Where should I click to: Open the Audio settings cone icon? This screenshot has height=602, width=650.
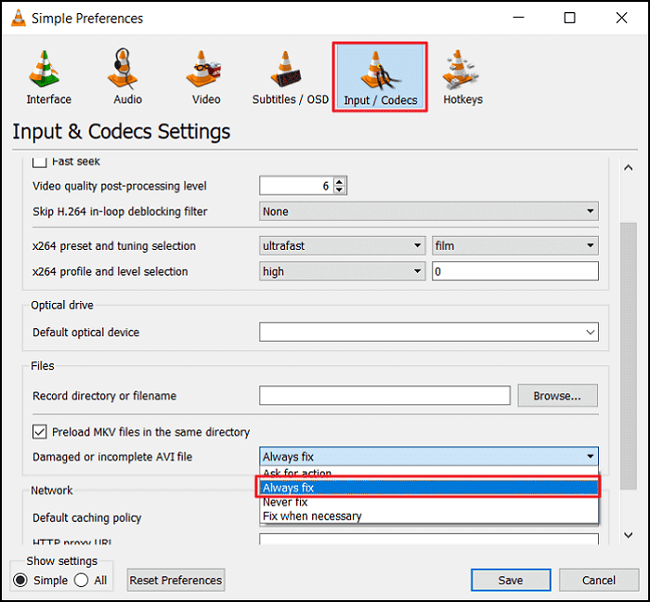coord(128,75)
